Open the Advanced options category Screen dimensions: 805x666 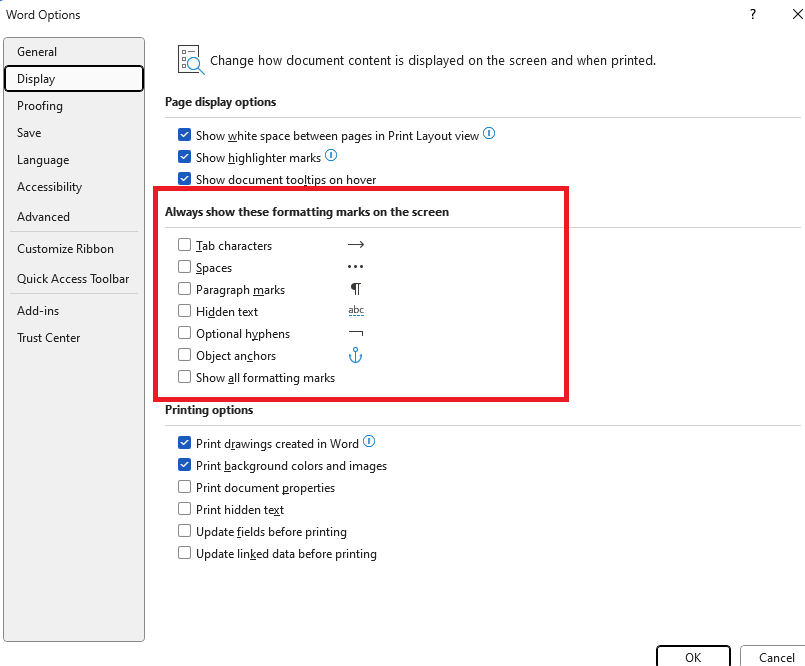(74, 217)
